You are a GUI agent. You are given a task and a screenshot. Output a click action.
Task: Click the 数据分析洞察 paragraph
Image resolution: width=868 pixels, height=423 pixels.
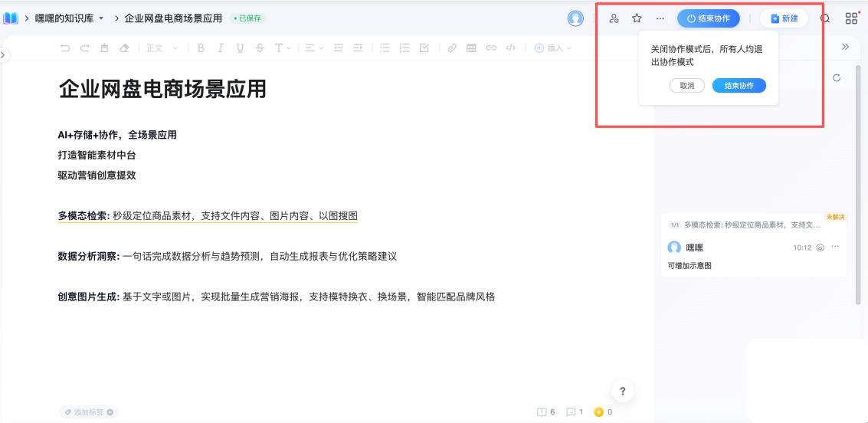pos(227,257)
